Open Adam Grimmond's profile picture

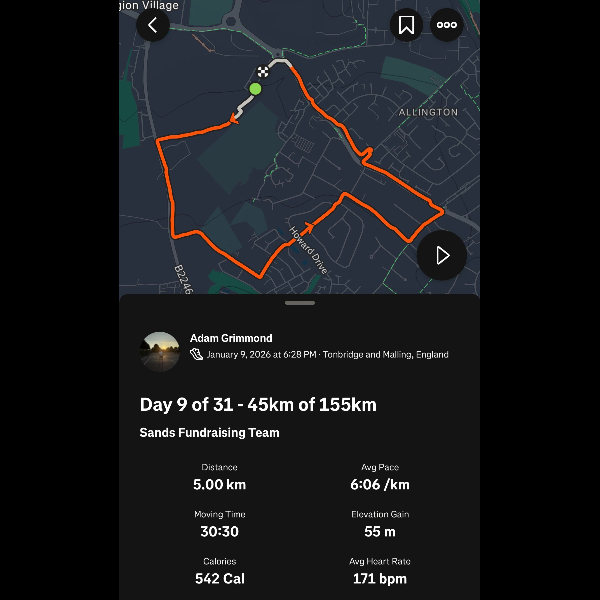point(160,351)
